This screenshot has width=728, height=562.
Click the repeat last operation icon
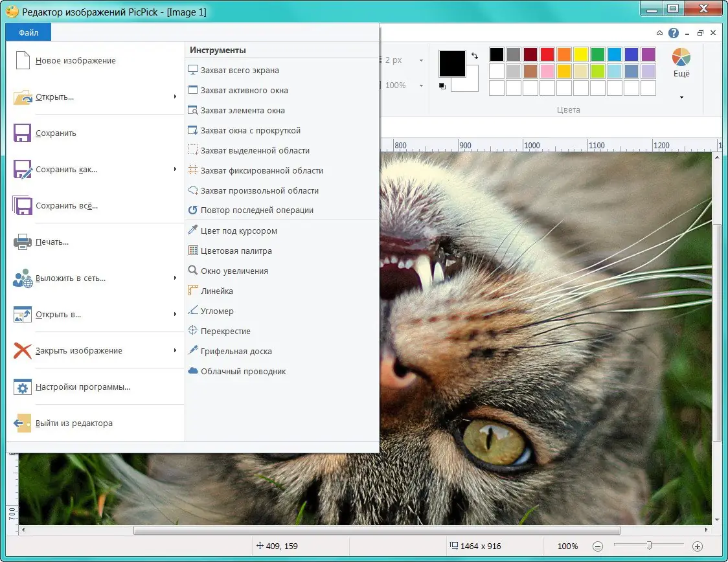192,210
